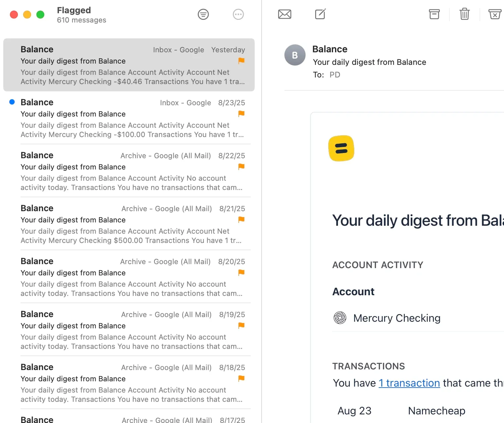Image resolution: width=504 pixels, height=423 pixels.
Task: Mark the open Balance message as unread
Action: click(284, 14)
